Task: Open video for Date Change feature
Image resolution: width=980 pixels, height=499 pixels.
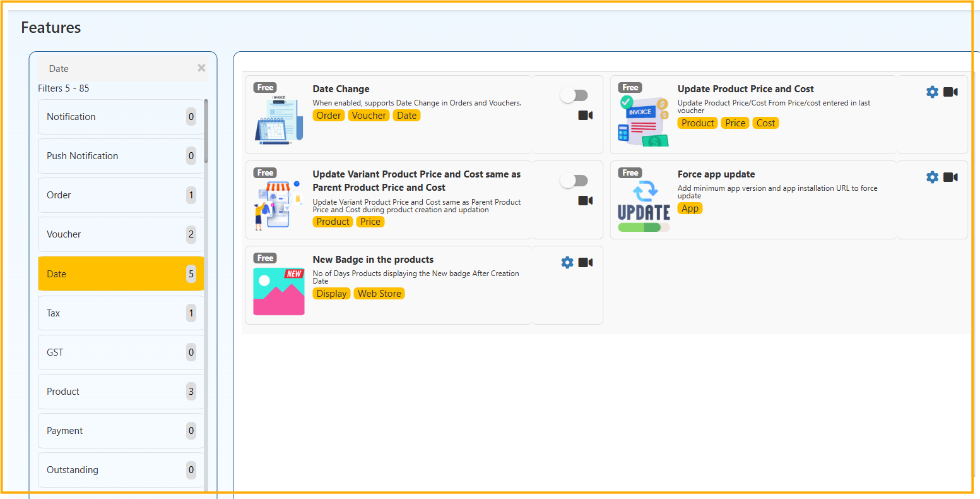Action: click(x=585, y=116)
